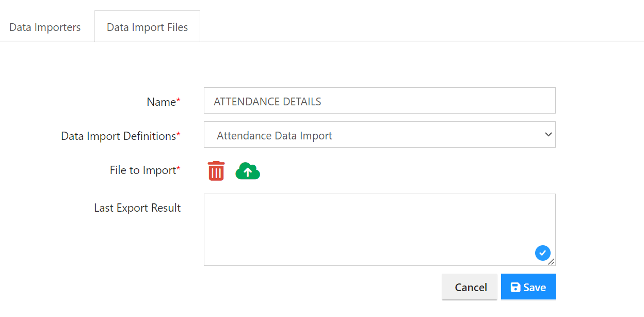Click Cancel to discard changes
This screenshot has width=644, height=317.
(x=470, y=287)
